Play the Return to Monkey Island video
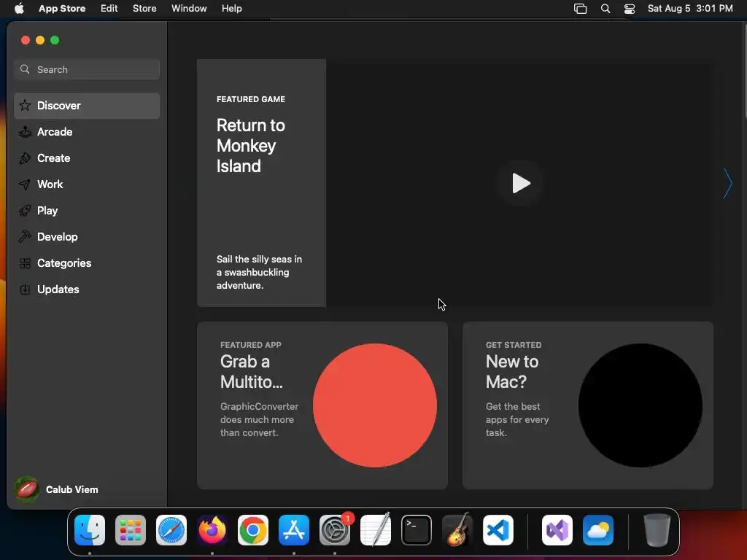 (520, 183)
